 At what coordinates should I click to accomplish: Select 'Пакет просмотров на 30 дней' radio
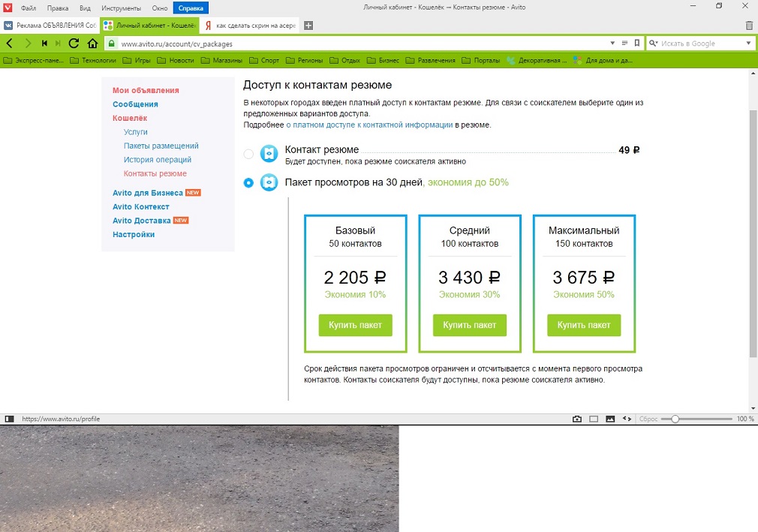[x=248, y=182]
